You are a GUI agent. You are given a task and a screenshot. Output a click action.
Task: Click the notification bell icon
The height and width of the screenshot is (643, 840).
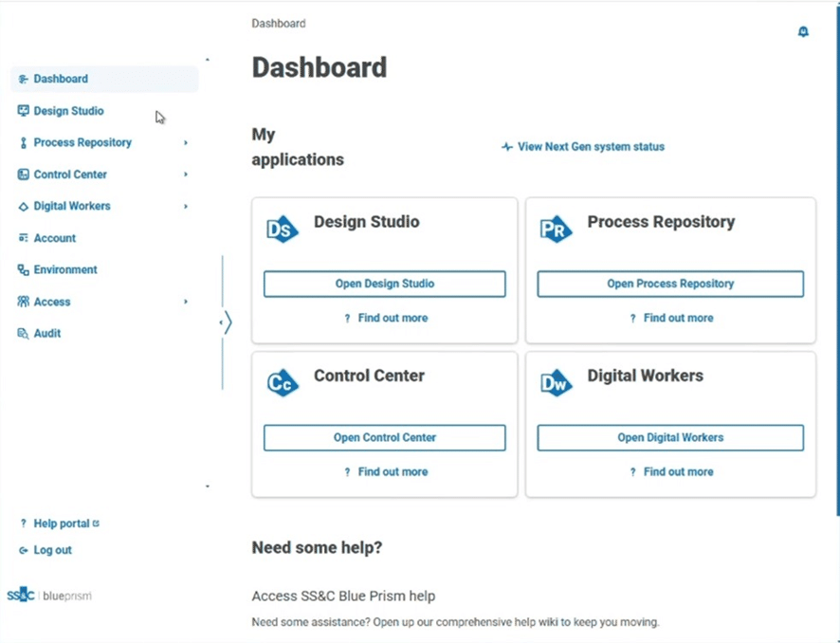(803, 31)
